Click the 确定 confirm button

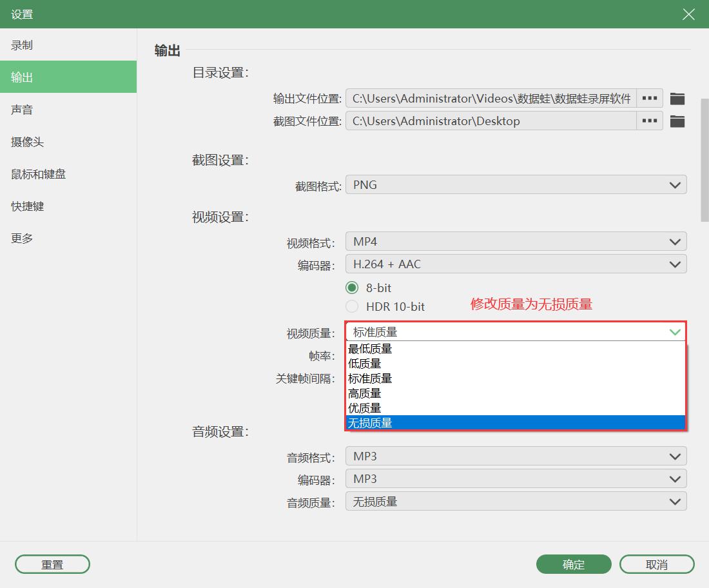tap(573, 564)
